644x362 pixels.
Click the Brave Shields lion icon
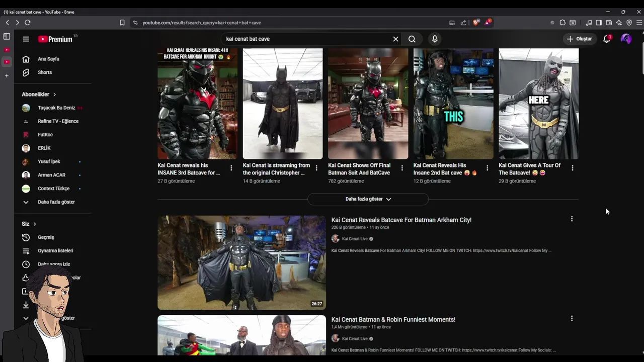(x=476, y=22)
